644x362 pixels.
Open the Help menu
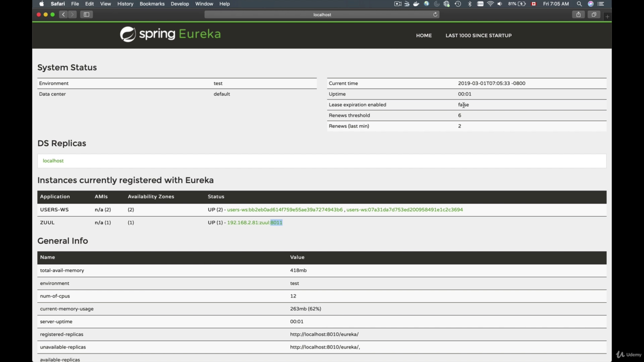tap(224, 4)
